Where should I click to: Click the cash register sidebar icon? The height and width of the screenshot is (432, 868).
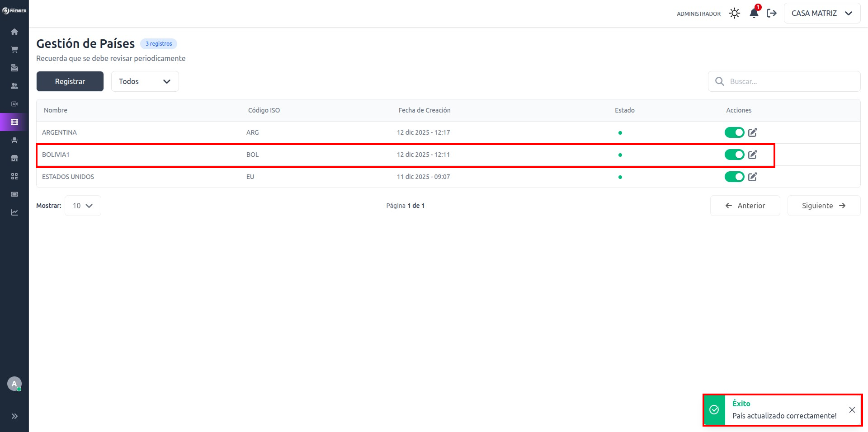pyautogui.click(x=14, y=68)
